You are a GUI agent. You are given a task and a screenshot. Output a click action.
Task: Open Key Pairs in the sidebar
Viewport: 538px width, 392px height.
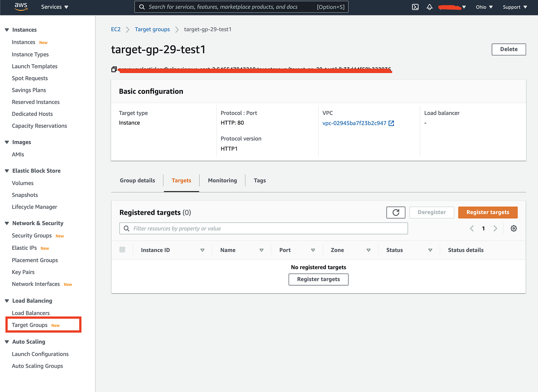pyautogui.click(x=23, y=272)
